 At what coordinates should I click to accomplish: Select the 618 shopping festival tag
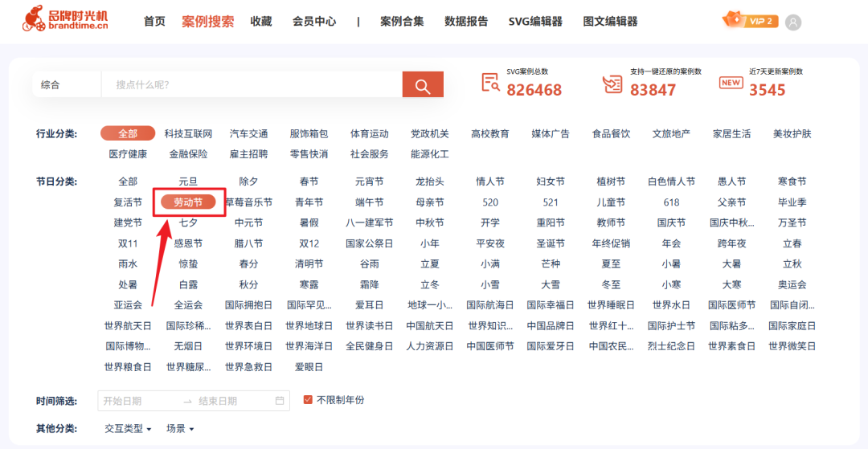pos(671,202)
